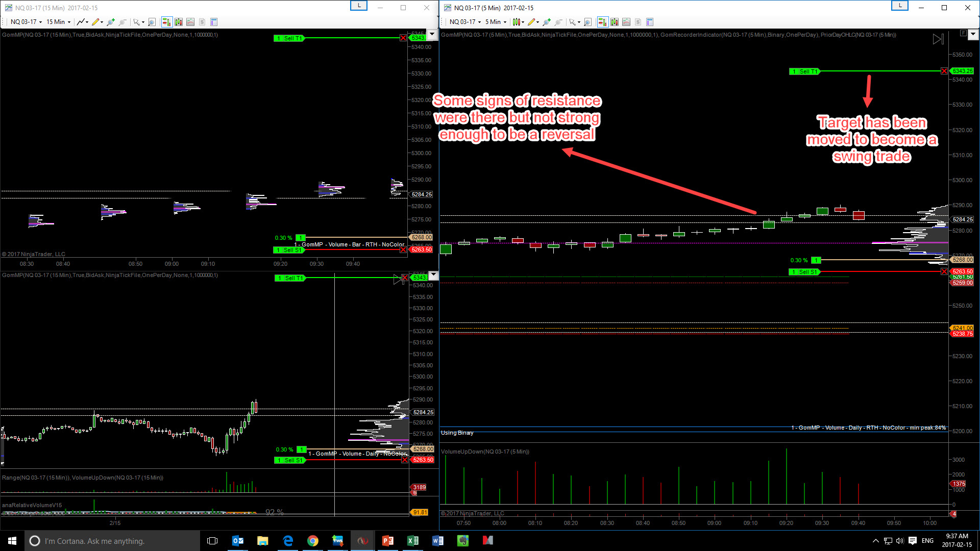
Task: Toggle Chart Trader in 15 Min window
Action: (166, 22)
